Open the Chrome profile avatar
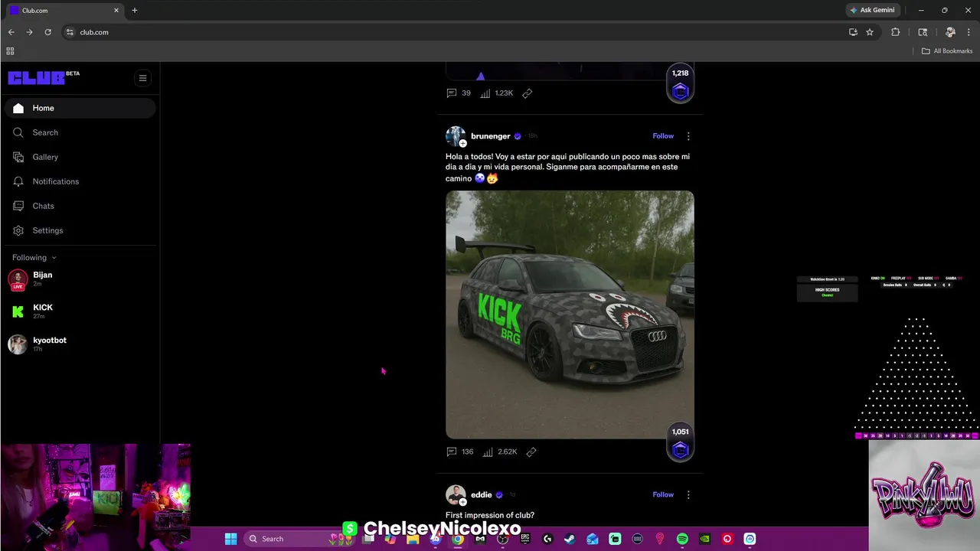The height and width of the screenshot is (551, 980). pyautogui.click(x=950, y=32)
